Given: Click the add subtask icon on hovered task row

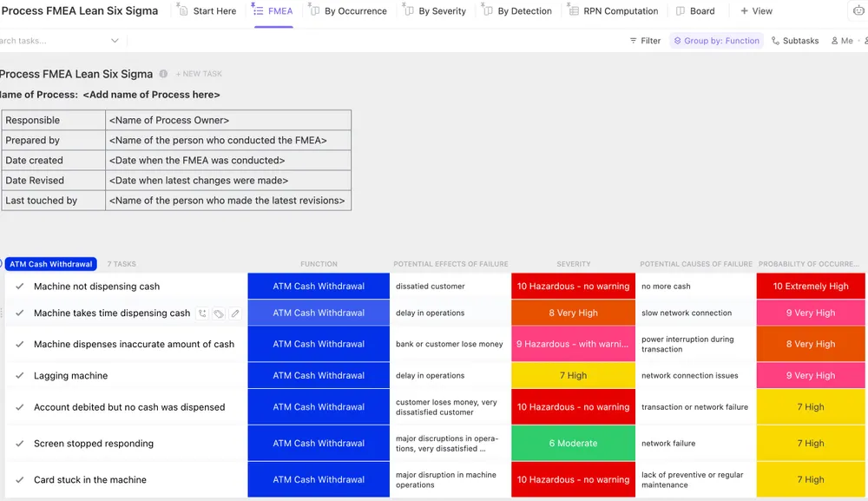Looking at the screenshot, I should [x=202, y=313].
